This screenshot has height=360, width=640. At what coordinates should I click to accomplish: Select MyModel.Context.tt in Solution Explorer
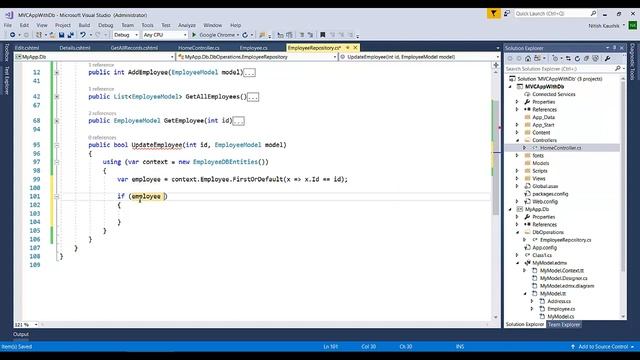562,271
